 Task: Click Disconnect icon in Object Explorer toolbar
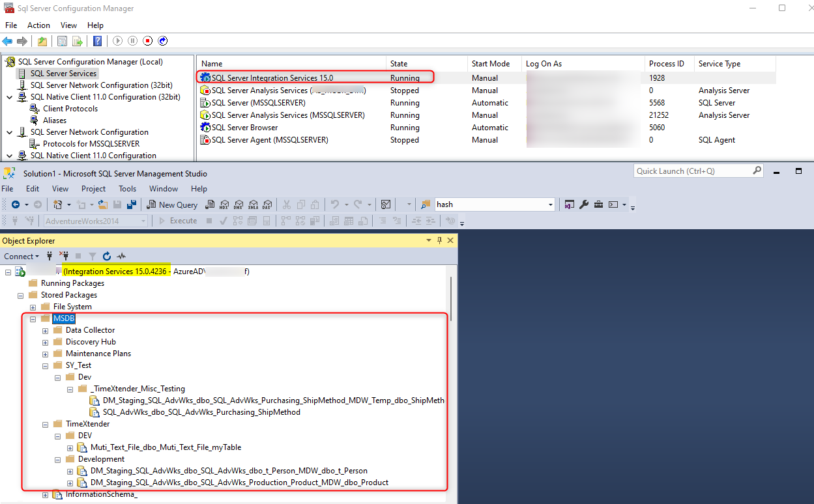(x=64, y=256)
